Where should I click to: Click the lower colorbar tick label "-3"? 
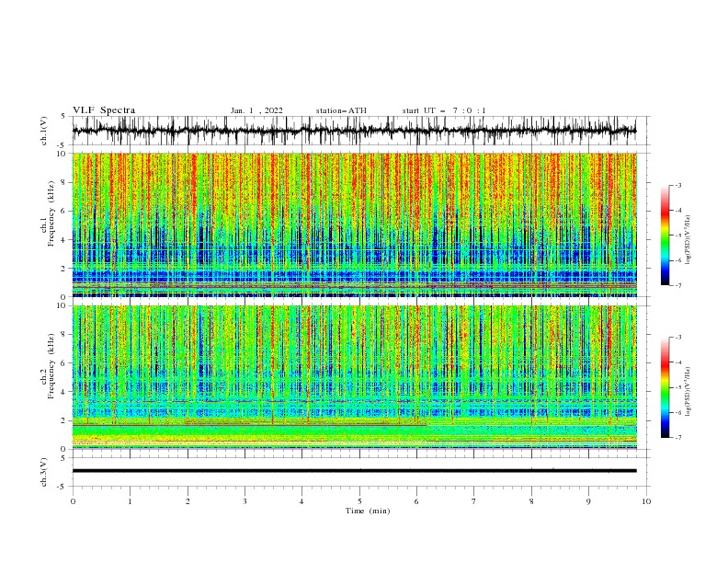click(677, 338)
